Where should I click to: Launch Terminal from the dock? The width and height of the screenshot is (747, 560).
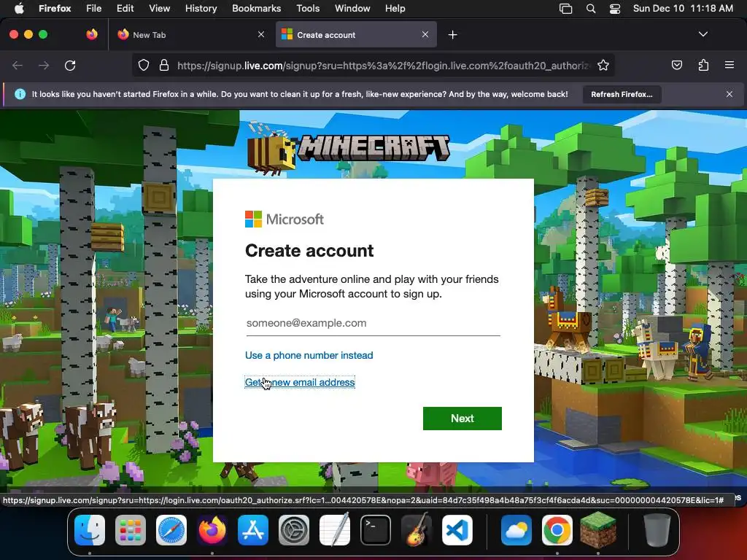[x=376, y=530]
